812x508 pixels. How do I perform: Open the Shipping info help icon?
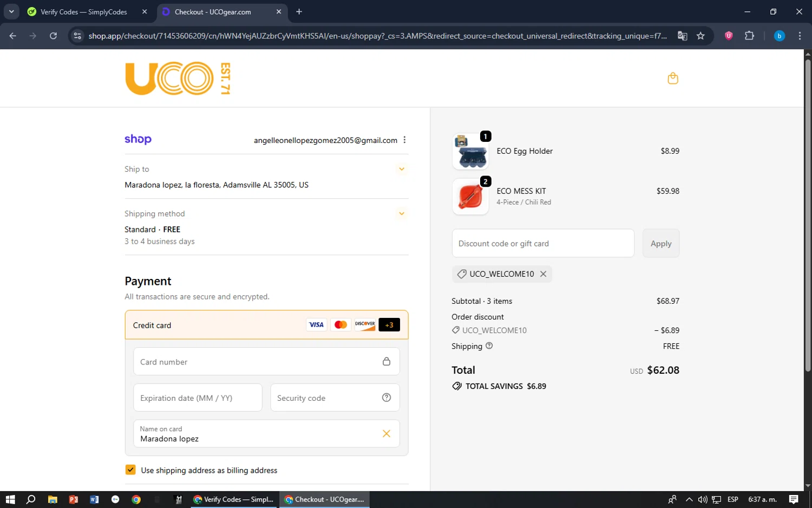pos(489,346)
